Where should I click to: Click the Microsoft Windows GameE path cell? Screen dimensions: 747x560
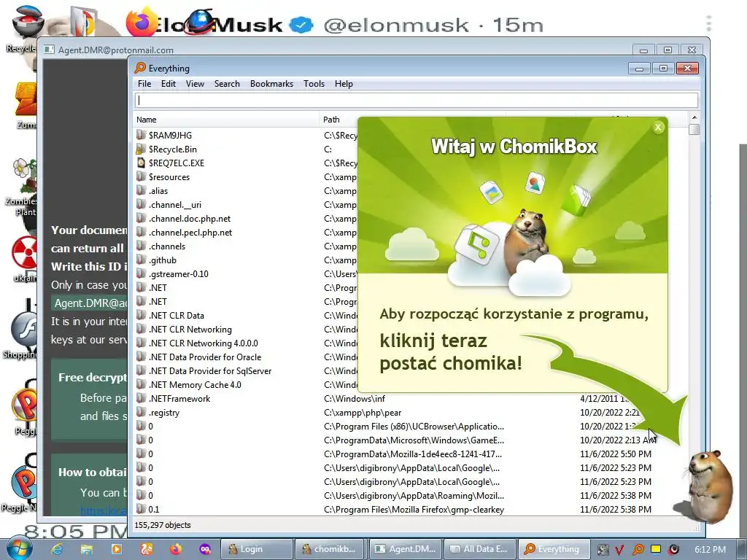[414, 440]
